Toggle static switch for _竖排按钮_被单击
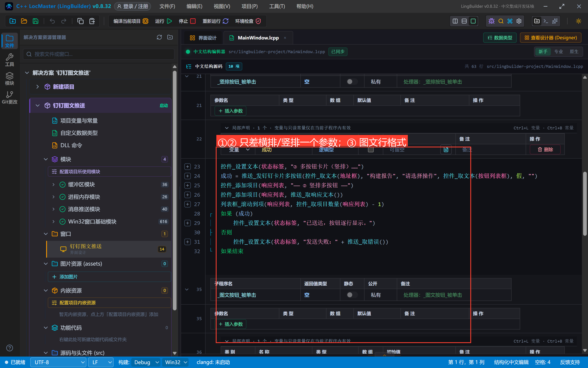 click(352, 82)
